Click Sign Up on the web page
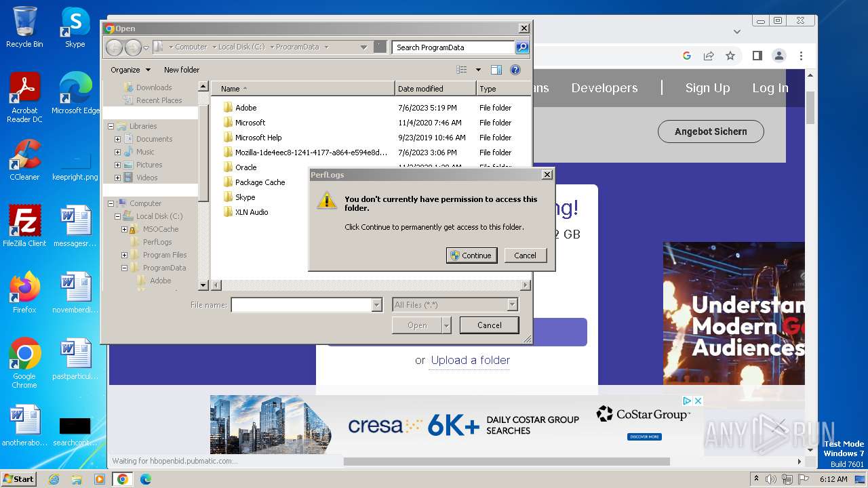The width and height of the screenshot is (868, 488). pos(707,88)
